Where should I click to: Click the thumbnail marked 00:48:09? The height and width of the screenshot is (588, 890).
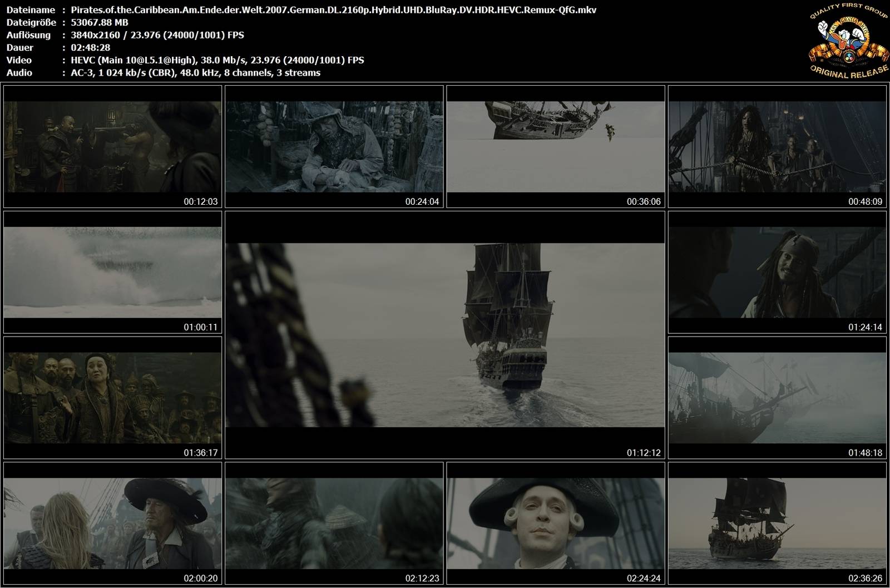[777, 147]
